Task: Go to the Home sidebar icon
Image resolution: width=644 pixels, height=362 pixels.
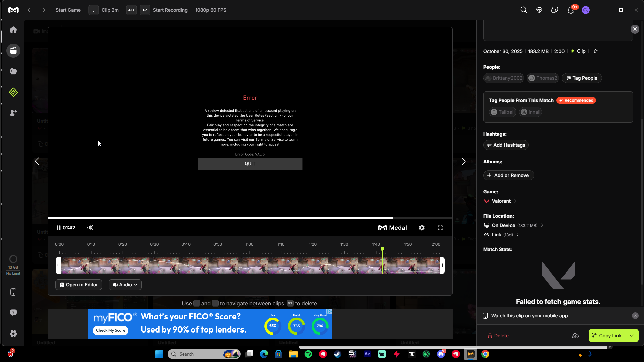Action: coord(13,30)
